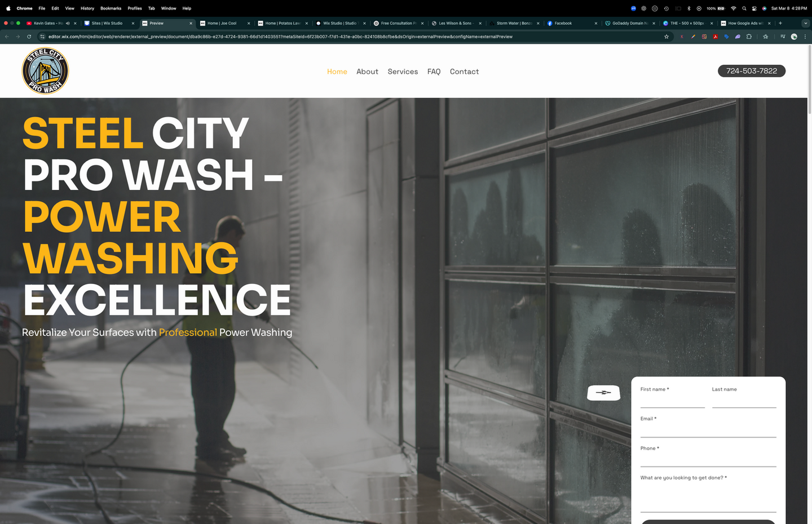Reload the Wix preview page
The height and width of the screenshot is (524, 812).
click(x=29, y=36)
